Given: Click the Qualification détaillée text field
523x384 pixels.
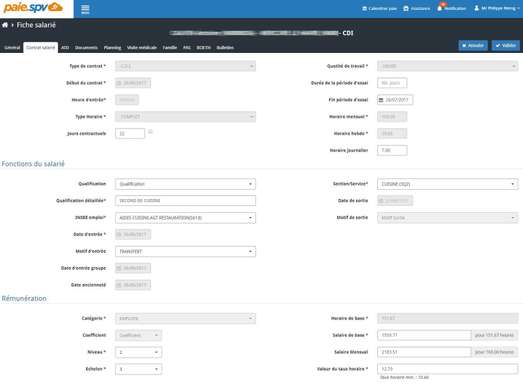Looking at the screenshot, I should point(185,201).
